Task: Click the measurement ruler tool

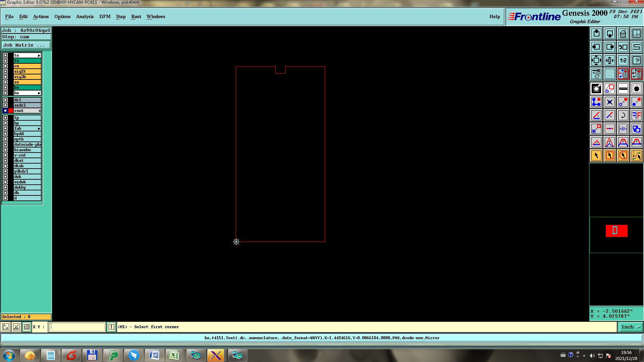Action: pyautogui.click(x=623, y=88)
